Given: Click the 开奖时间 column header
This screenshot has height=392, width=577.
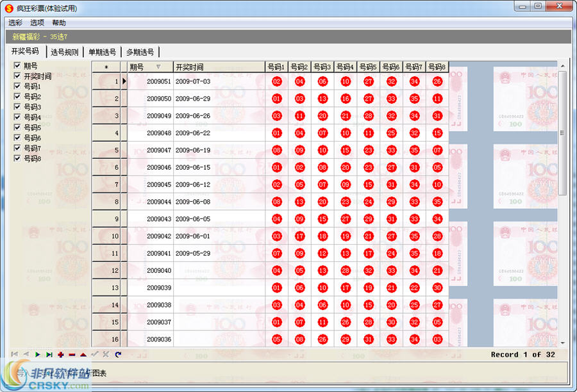Looking at the screenshot, I should [x=219, y=67].
